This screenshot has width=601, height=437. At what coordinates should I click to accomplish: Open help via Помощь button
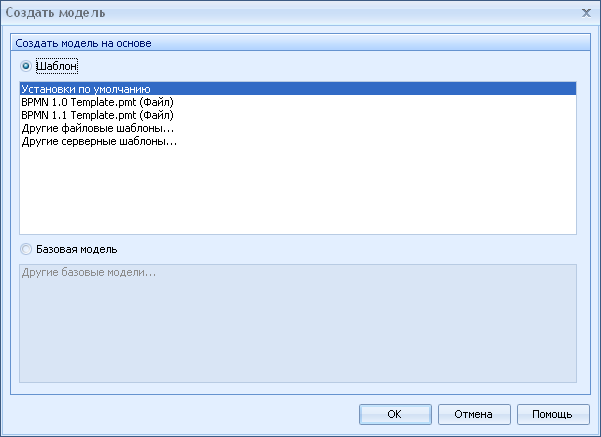click(x=553, y=414)
